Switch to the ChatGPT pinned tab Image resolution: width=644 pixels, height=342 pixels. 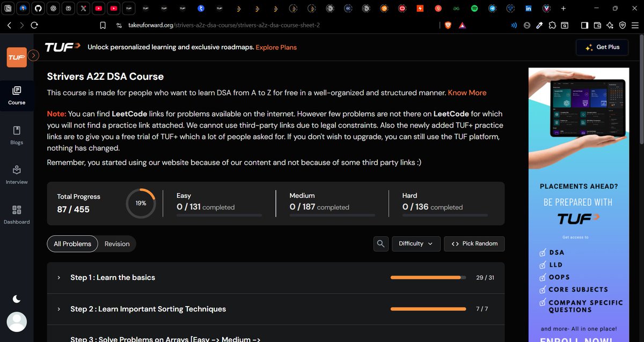tap(53, 9)
